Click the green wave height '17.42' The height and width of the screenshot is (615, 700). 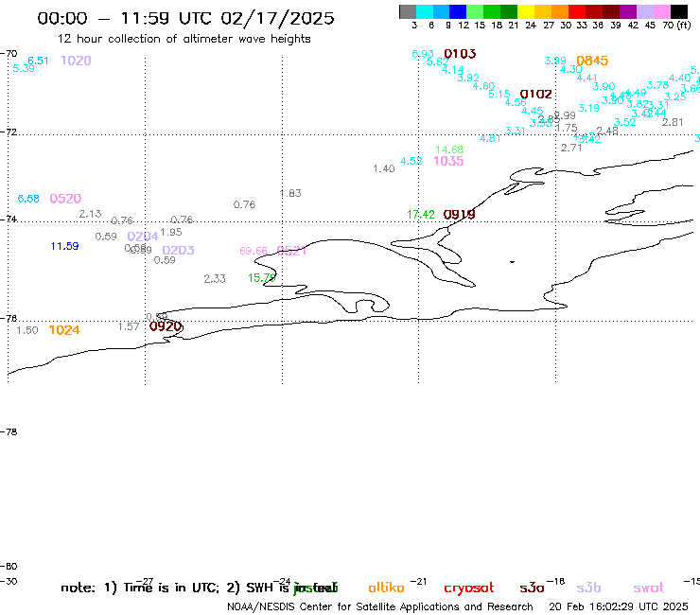421,215
